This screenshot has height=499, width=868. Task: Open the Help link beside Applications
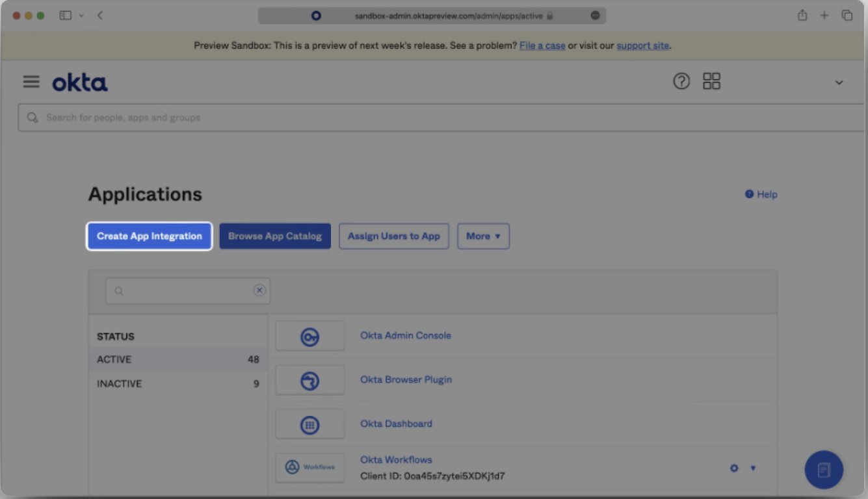(x=761, y=194)
